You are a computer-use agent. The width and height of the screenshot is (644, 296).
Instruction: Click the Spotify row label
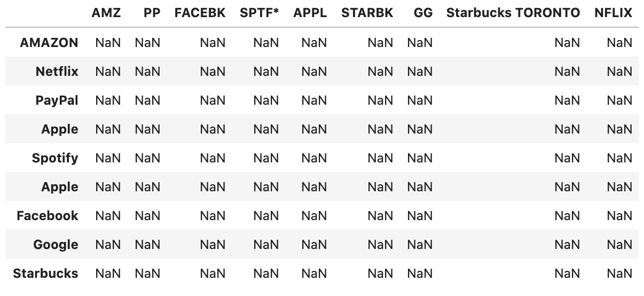[x=55, y=158]
